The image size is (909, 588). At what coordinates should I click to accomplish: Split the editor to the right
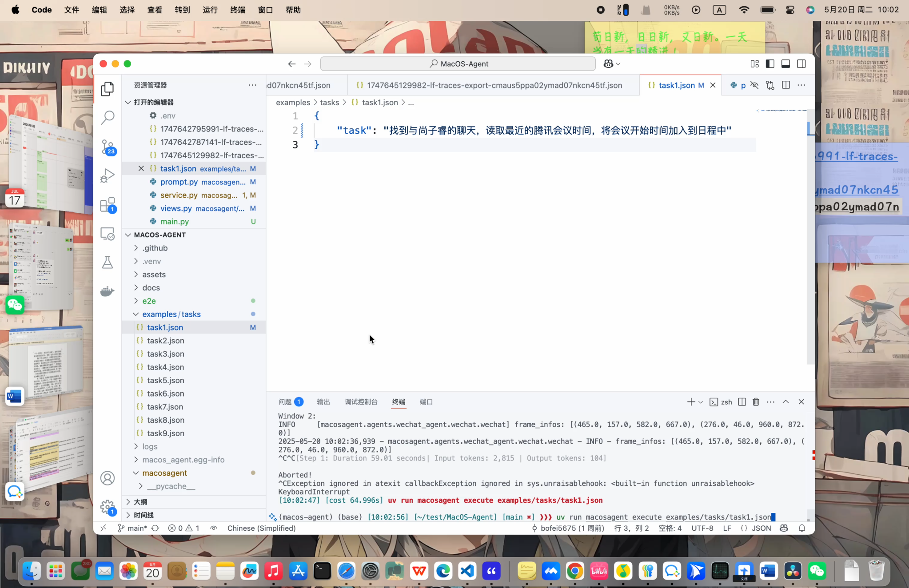click(785, 85)
